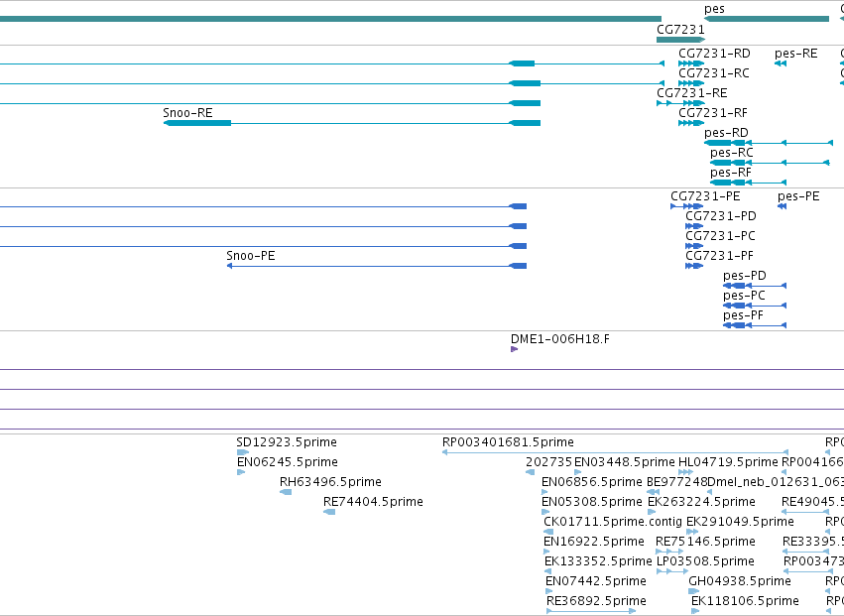Screen dimensions: 844x616
Task: Select EST EK133352.5prime
Action: [598, 561]
